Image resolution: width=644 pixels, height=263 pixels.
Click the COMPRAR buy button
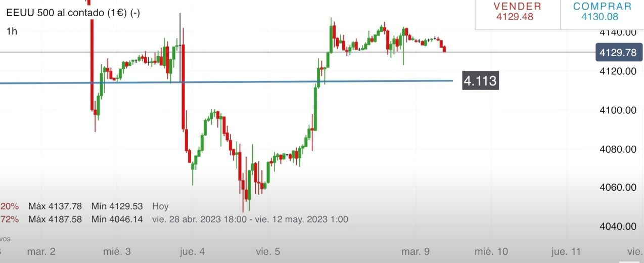602,12
